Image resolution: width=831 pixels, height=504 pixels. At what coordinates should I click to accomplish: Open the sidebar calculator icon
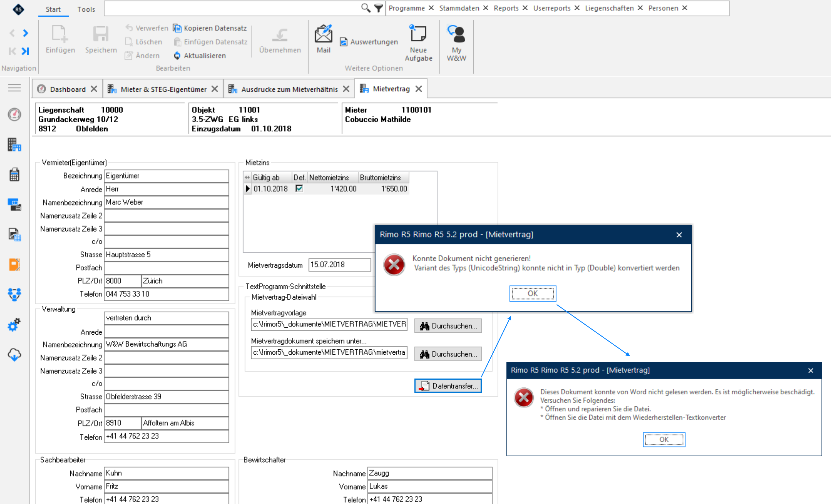pyautogui.click(x=14, y=174)
